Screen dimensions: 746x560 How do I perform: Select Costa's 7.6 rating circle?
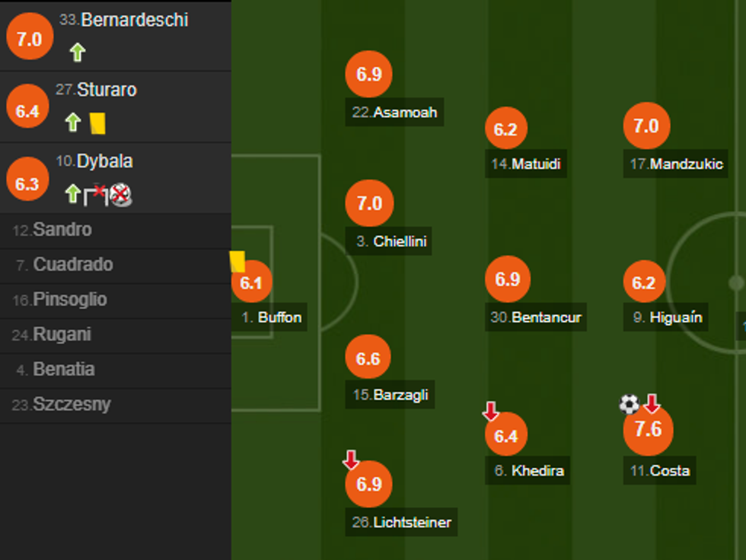point(648,430)
